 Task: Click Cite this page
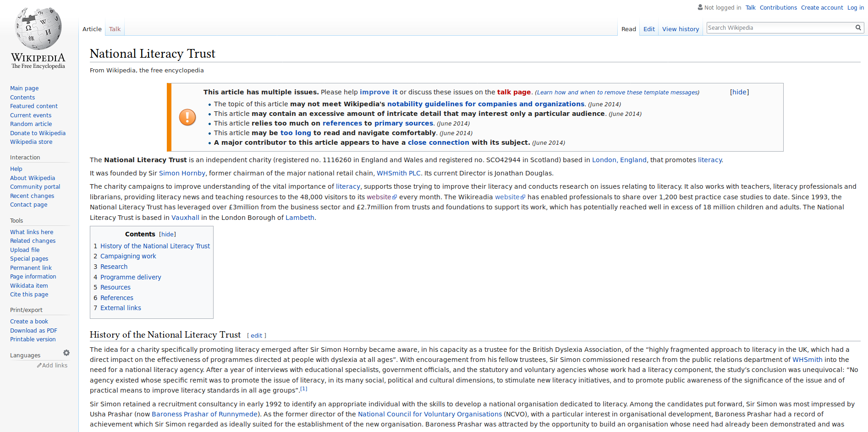29,295
